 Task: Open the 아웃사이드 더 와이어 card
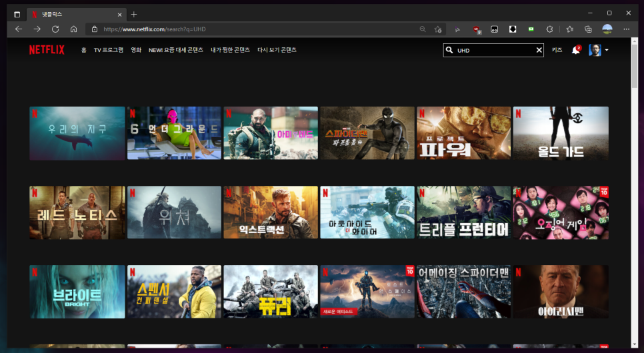point(367,212)
